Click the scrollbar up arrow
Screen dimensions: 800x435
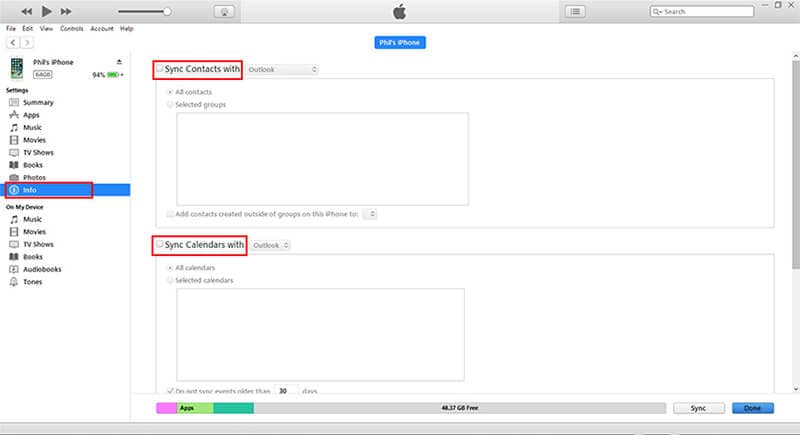(x=795, y=56)
